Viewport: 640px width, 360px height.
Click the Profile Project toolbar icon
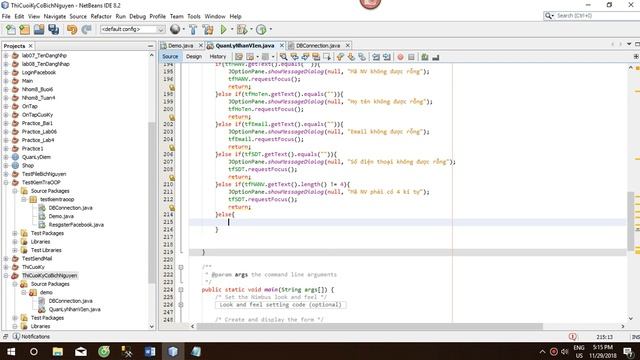point(261,29)
